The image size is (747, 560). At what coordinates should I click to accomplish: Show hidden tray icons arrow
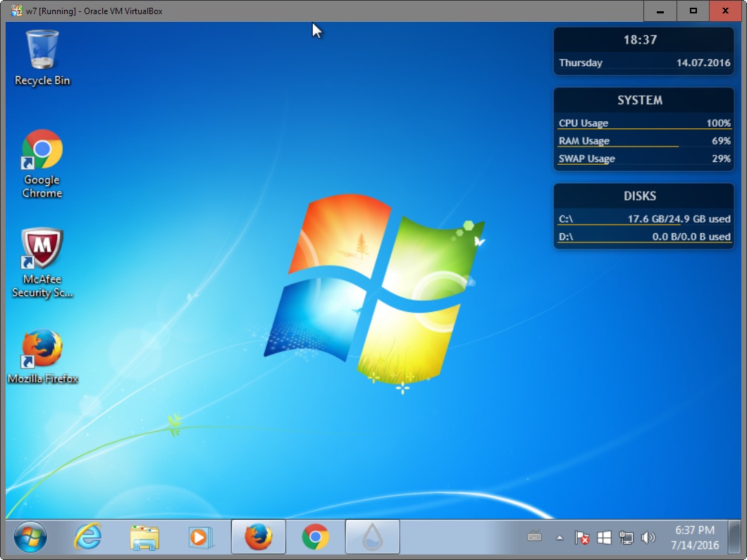point(560,537)
